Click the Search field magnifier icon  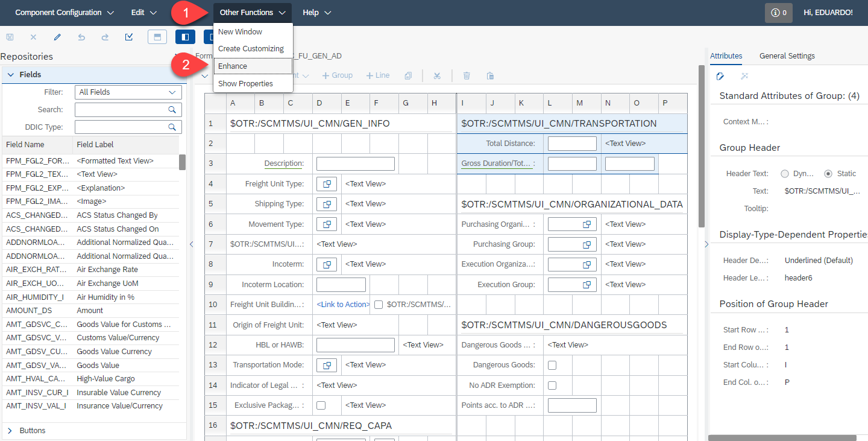point(172,110)
